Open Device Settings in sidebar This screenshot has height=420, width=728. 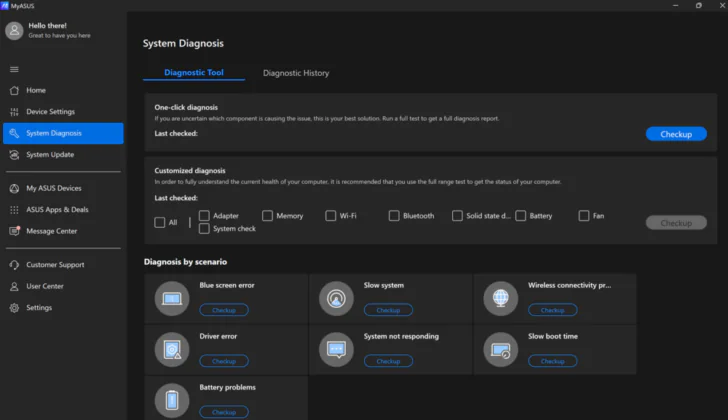(63, 112)
